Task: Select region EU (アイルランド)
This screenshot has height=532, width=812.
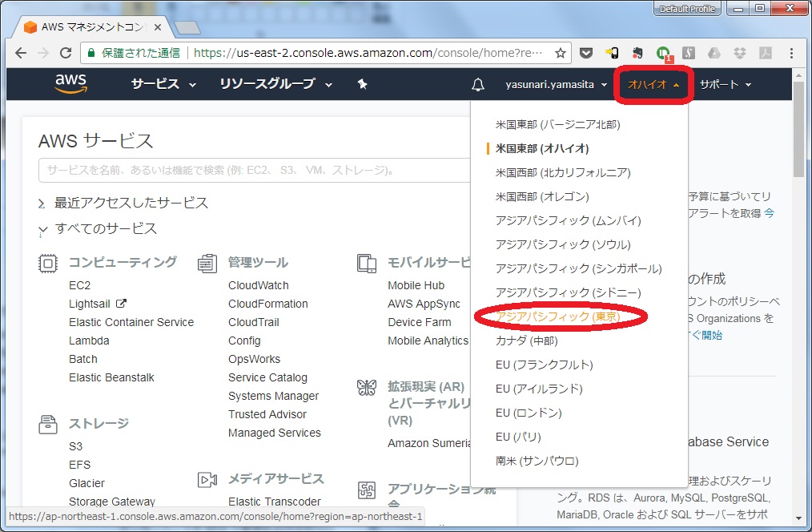Action: (x=539, y=389)
